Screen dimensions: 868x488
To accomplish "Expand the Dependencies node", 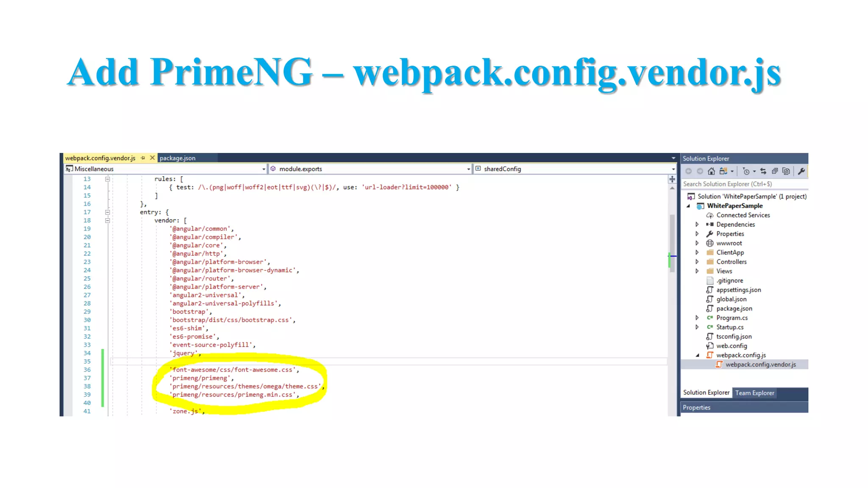I will coord(697,225).
